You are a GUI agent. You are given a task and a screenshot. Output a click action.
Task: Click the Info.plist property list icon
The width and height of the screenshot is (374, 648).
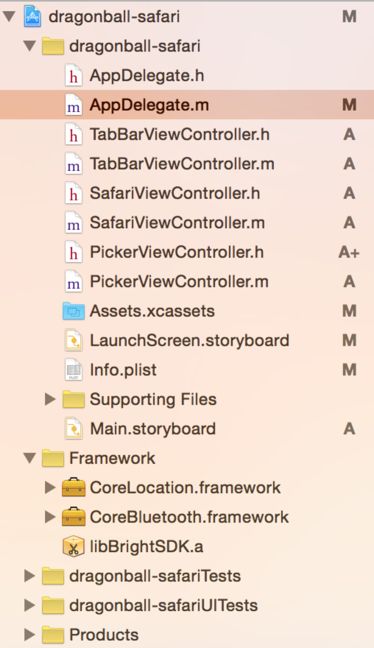(73, 370)
